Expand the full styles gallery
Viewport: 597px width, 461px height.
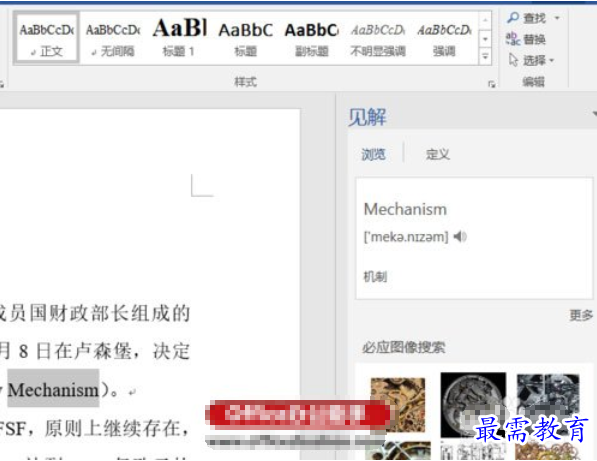pyautogui.click(x=485, y=56)
